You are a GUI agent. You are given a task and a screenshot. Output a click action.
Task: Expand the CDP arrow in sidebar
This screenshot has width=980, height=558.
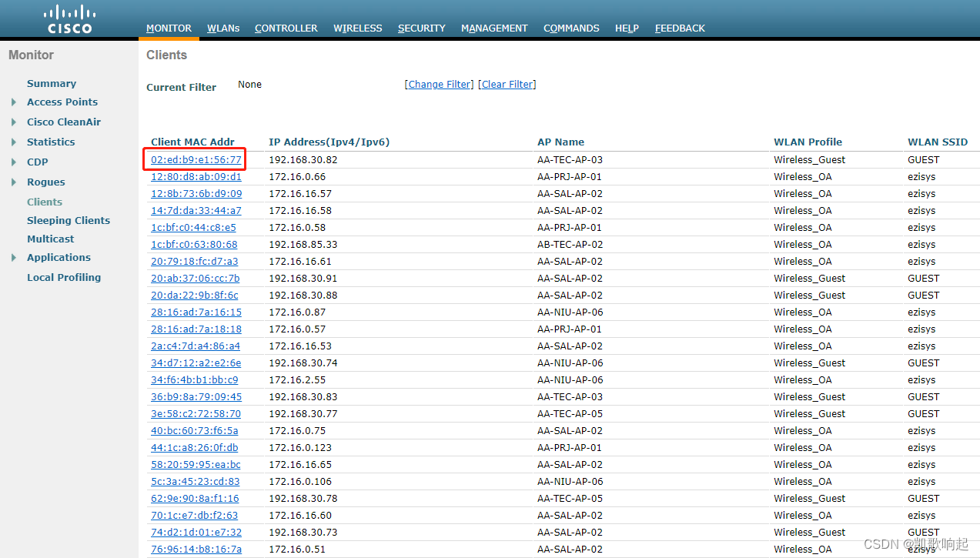13,162
